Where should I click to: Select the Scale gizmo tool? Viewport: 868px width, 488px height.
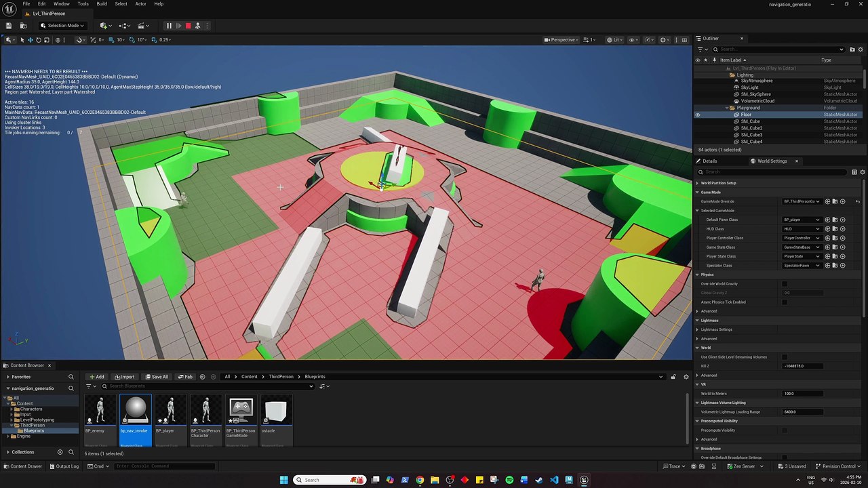pos(47,40)
